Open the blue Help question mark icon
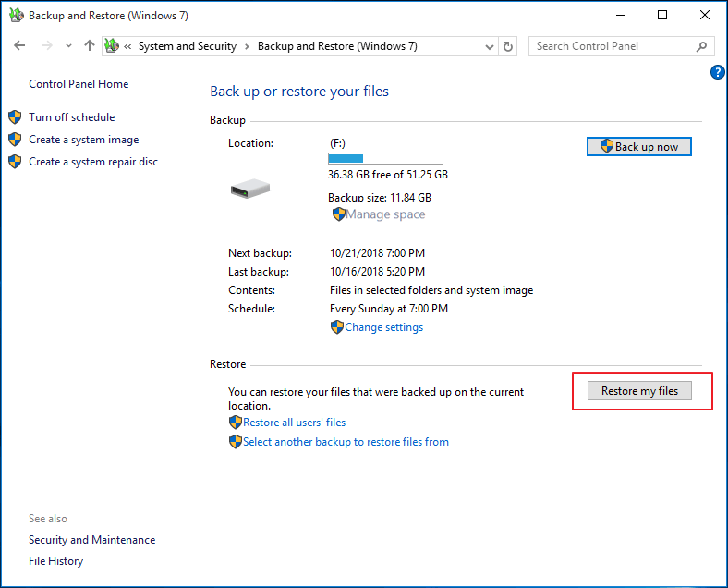 [x=717, y=72]
